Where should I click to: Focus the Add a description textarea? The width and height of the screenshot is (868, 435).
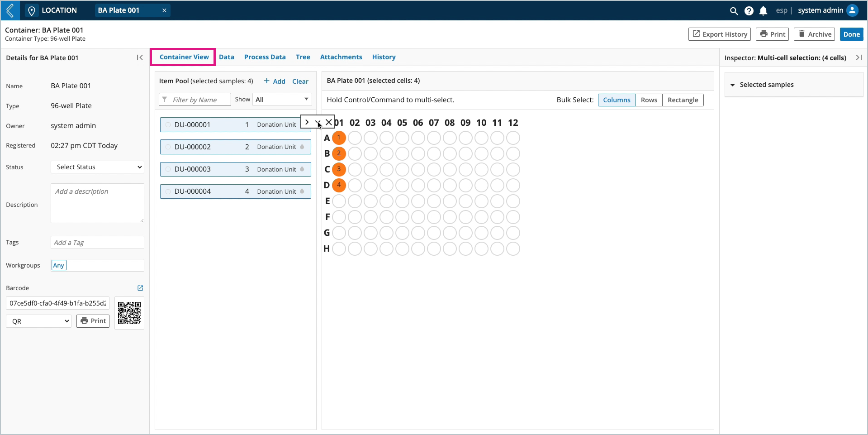pos(97,203)
